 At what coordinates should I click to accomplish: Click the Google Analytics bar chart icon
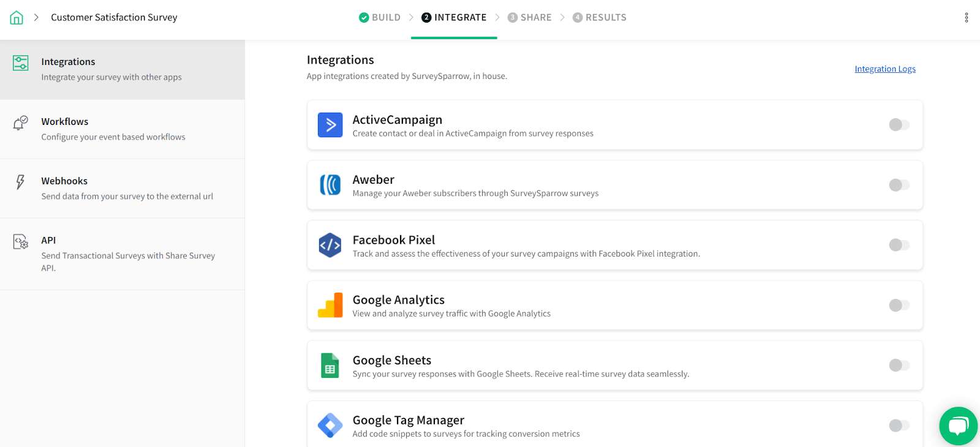point(330,305)
